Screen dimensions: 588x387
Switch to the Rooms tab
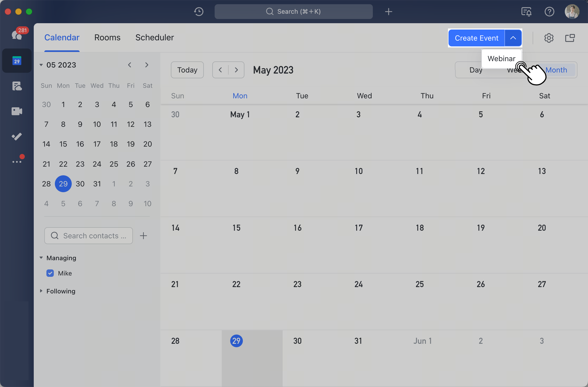click(x=107, y=37)
